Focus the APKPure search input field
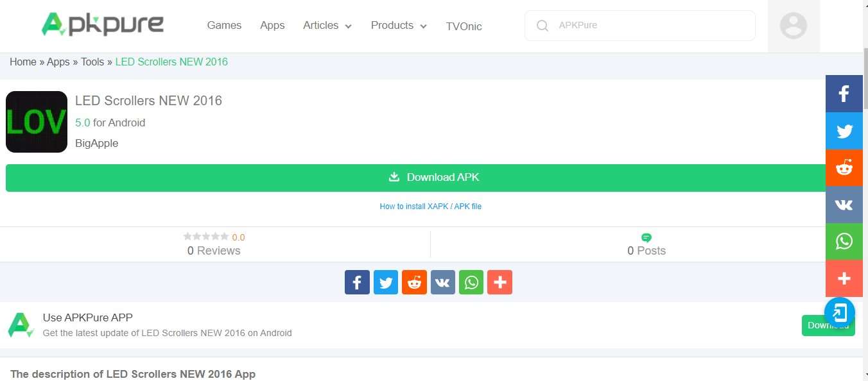The height and width of the screenshot is (381, 868). click(x=640, y=26)
